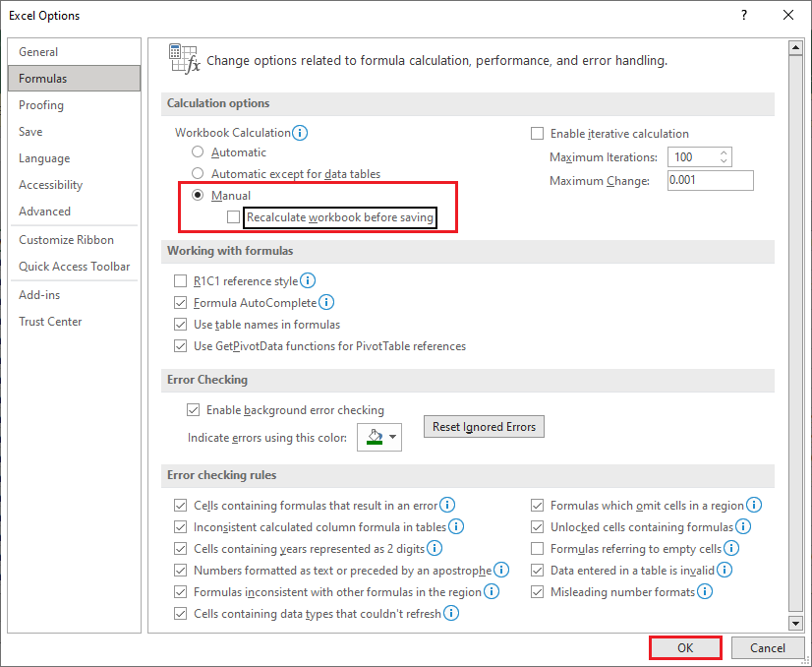This screenshot has width=812, height=667.
Task: Click the Maximum Change field
Action: click(x=710, y=180)
